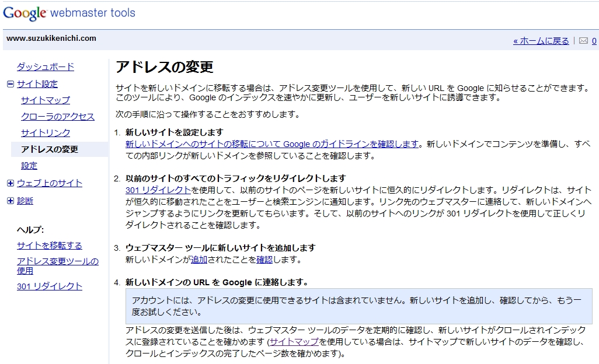Click the アドレスの変更 page heading
Image resolution: width=599 pixels, height=364 pixels.
(x=164, y=67)
